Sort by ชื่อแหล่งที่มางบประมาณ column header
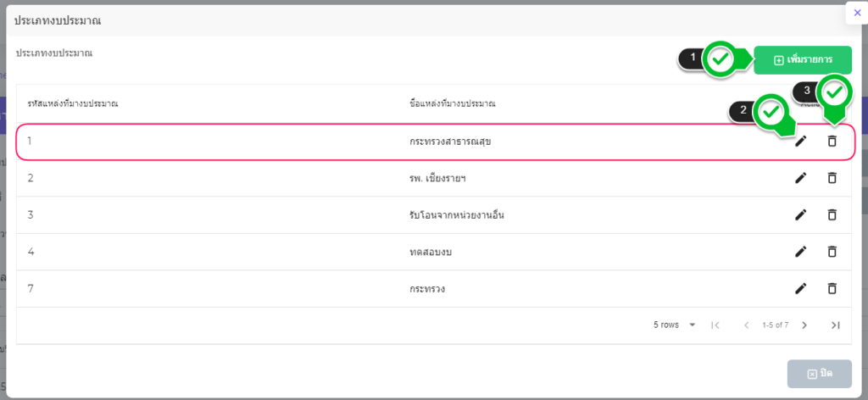Viewport: 868px width, 400px height. click(x=452, y=103)
